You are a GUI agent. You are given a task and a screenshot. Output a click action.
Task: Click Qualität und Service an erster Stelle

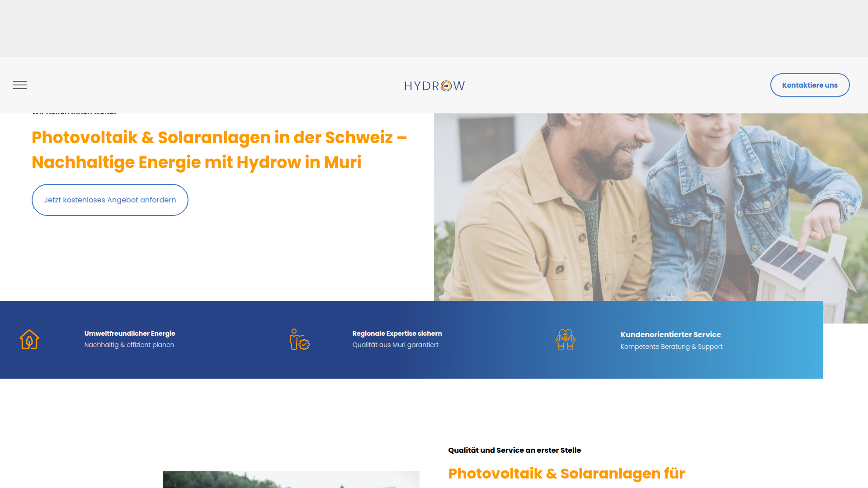pyautogui.click(x=514, y=450)
